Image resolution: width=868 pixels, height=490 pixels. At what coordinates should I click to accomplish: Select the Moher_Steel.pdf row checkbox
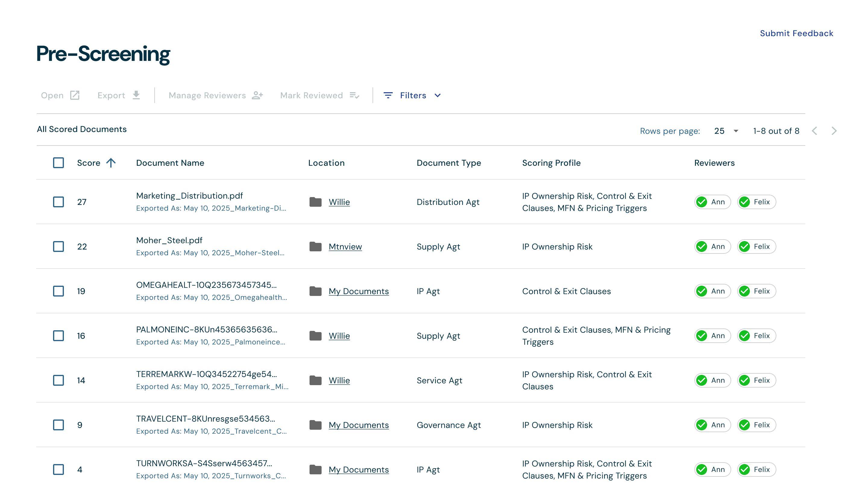click(x=58, y=246)
